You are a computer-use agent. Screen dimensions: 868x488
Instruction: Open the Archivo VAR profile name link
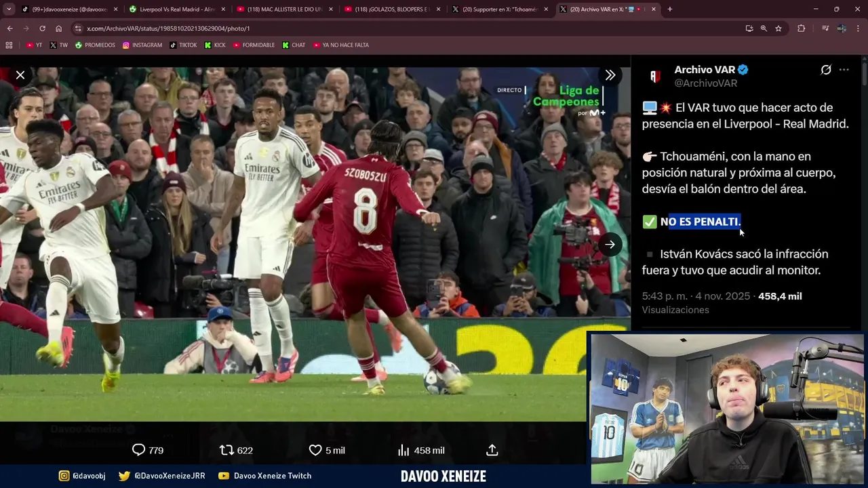pyautogui.click(x=705, y=70)
